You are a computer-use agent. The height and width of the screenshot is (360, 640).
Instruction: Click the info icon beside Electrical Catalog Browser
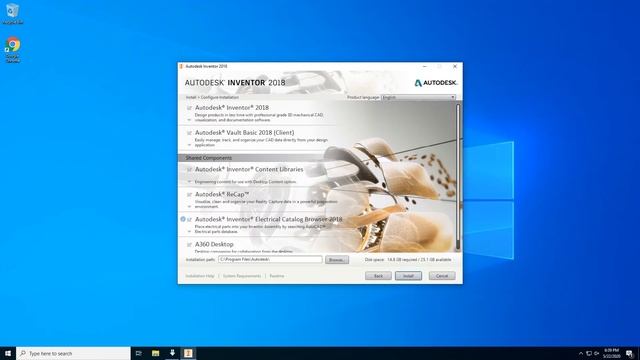coord(183,219)
